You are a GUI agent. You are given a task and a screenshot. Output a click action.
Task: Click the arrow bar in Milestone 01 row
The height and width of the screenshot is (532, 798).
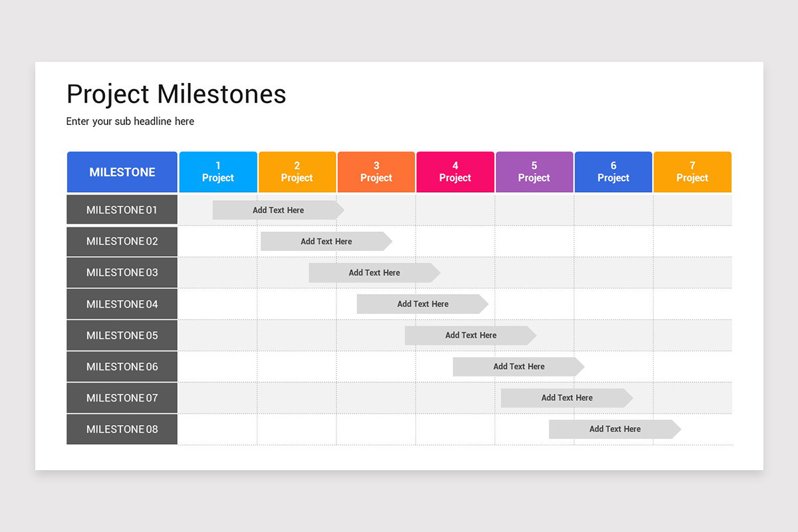(x=278, y=210)
